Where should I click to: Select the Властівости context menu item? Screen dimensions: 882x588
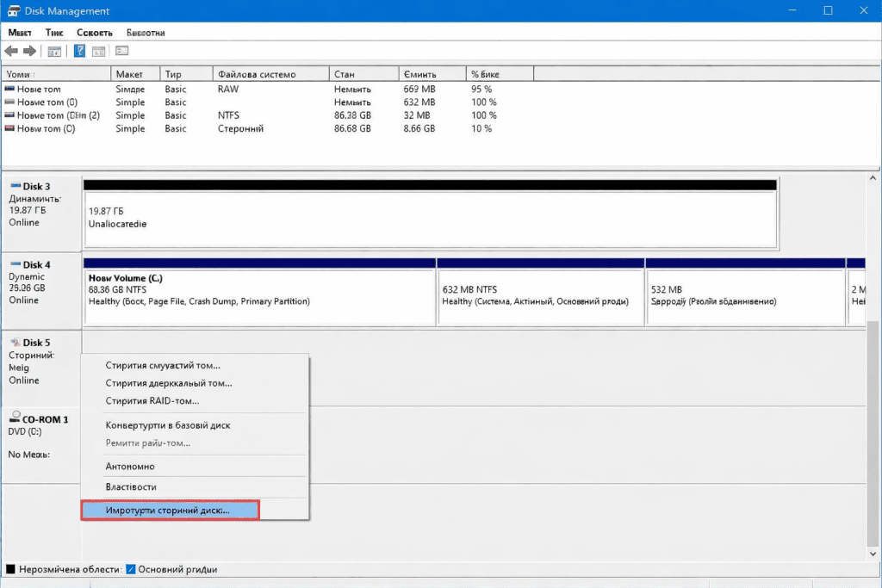(129, 487)
